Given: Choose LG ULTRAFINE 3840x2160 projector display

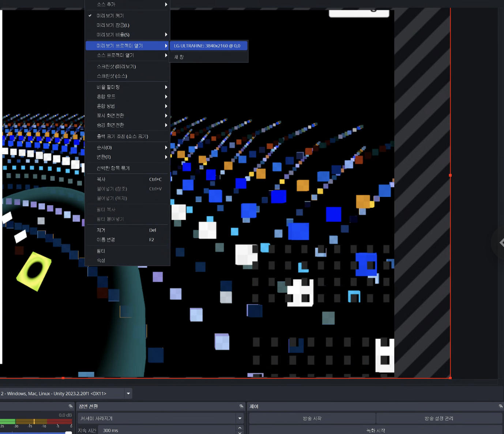Looking at the screenshot, I should pos(208,46).
